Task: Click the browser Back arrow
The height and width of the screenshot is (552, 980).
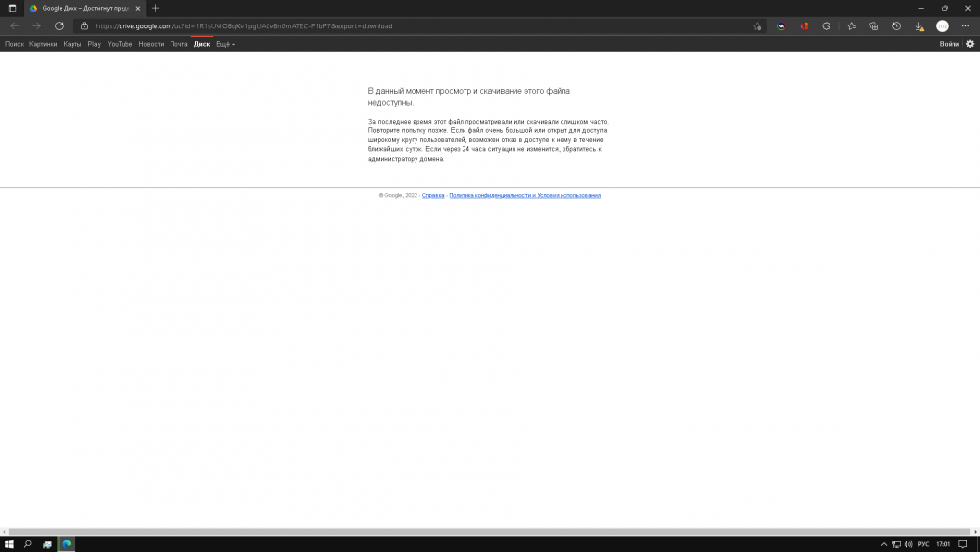Action: [x=14, y=26]
